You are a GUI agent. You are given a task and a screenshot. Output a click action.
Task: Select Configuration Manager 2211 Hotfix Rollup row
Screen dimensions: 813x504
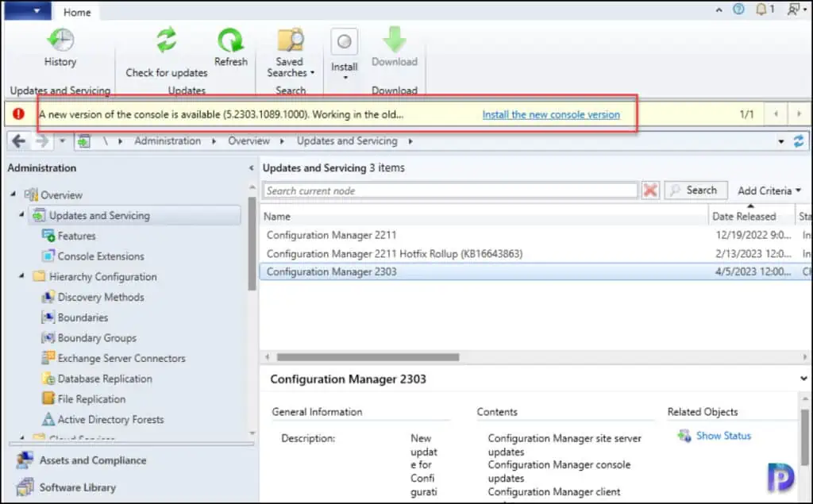tap(536, 253)
